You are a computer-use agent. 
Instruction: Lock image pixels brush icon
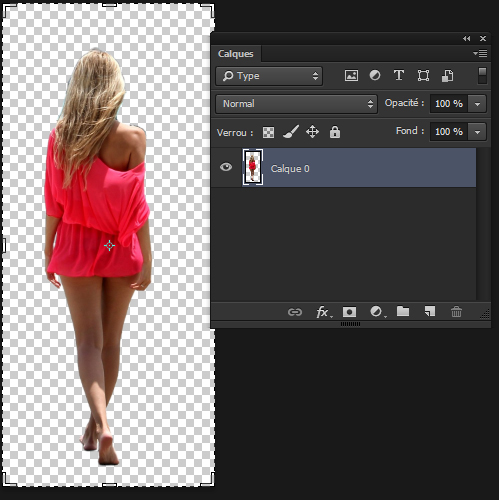click(291, 132)
